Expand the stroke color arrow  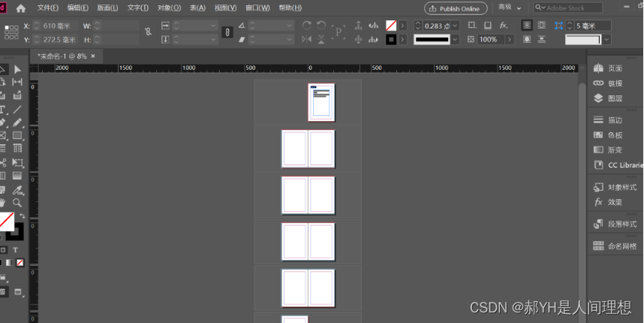coord(402,39)
